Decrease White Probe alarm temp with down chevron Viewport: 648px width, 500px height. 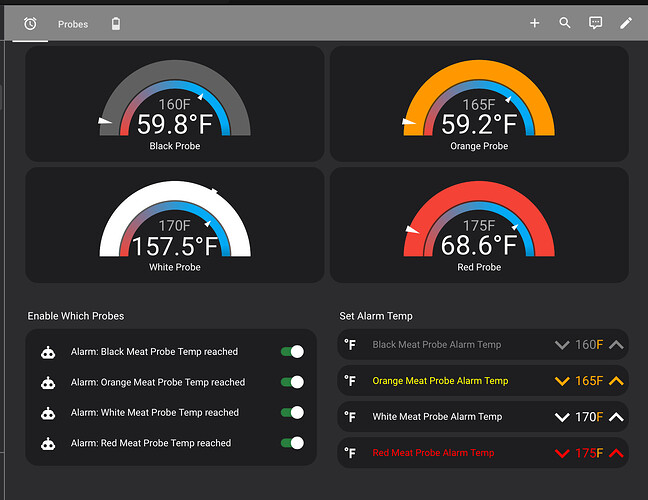click(x=562, y=417)
